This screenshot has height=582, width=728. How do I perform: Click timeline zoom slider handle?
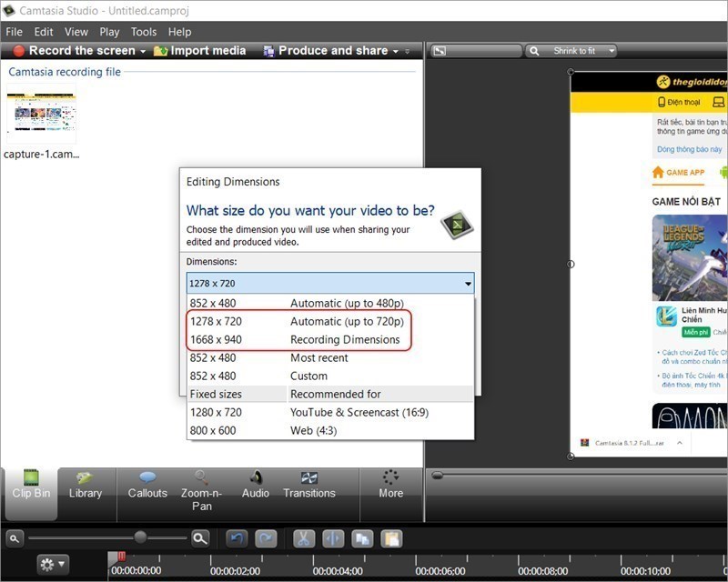pyautogui.click(x=140, y=537)
